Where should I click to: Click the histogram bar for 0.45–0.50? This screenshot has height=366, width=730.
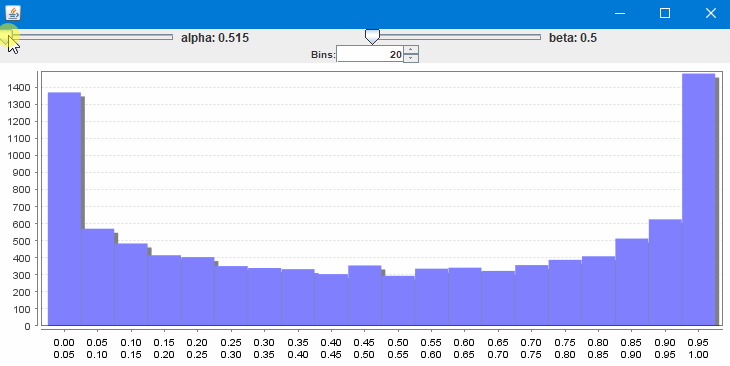pos(365,295)
